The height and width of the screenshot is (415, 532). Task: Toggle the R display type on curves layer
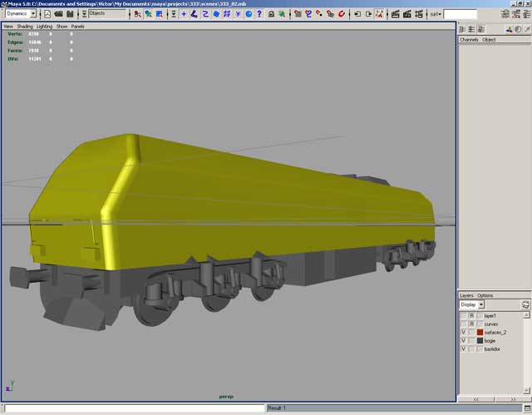click(x=471, y=324)
